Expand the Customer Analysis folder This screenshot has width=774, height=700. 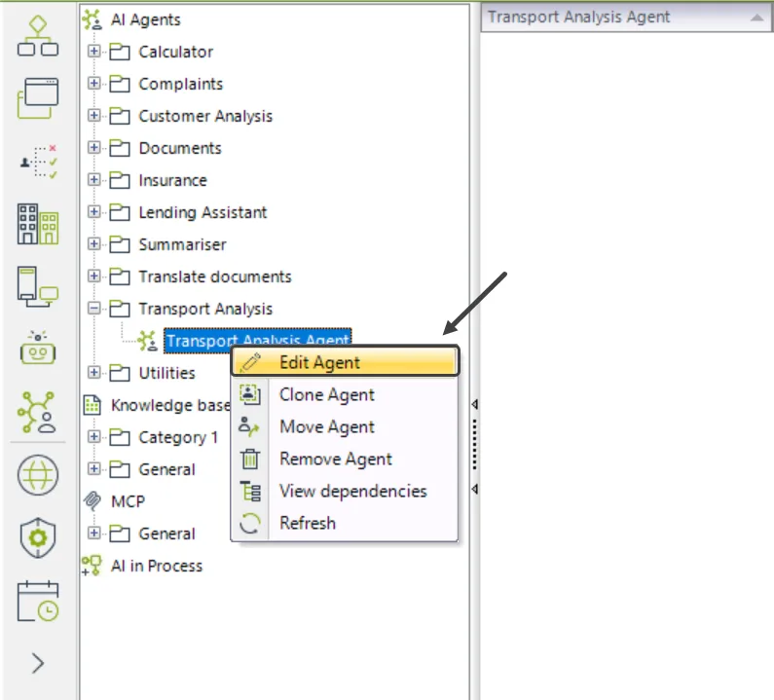pos(93,116)
